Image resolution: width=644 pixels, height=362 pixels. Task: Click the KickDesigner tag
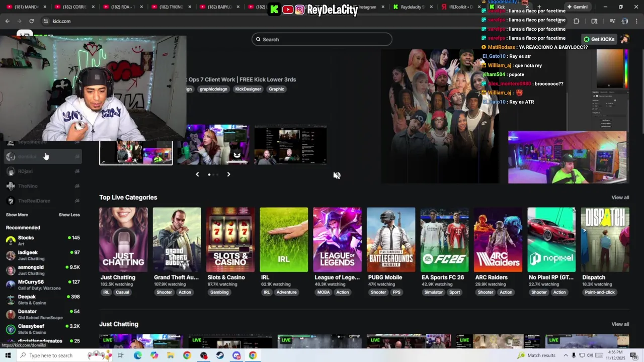click(248, 89)
